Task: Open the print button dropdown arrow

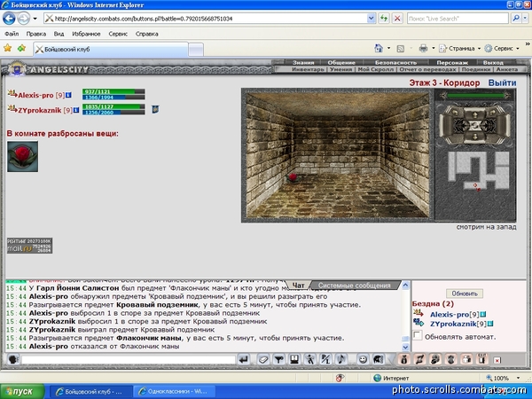Action: [x=434, y=49]
